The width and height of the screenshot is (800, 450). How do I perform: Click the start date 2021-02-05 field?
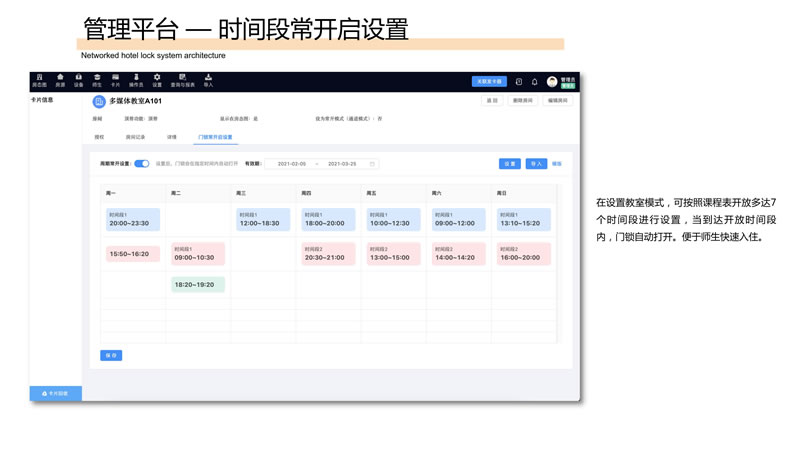pyautogui.click(x=292, y=164)
